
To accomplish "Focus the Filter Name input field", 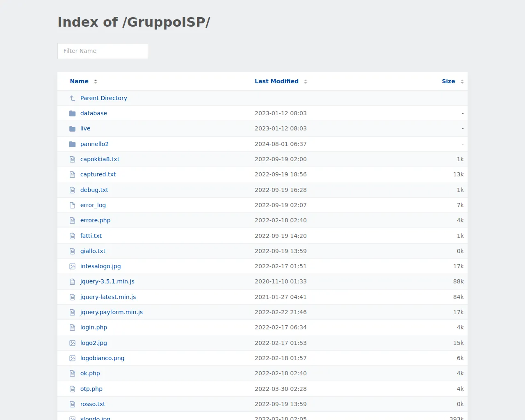I will pyautogui.click(x=103, y=51).
